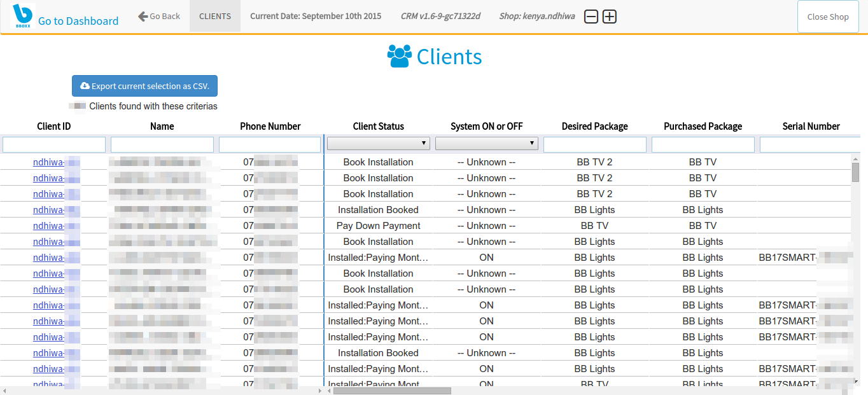Click the minus zoom-out icon
This screenshot has width=868, height=395.
[591, 17]
